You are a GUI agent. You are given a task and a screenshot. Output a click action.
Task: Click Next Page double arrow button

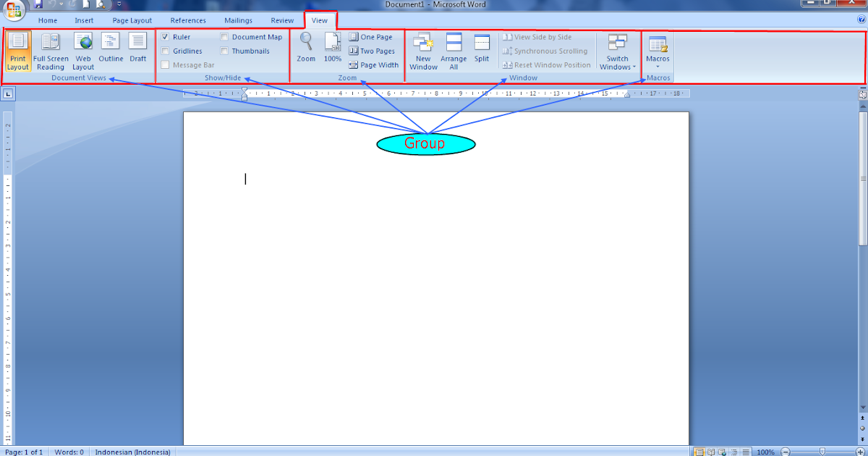[862, 439]
